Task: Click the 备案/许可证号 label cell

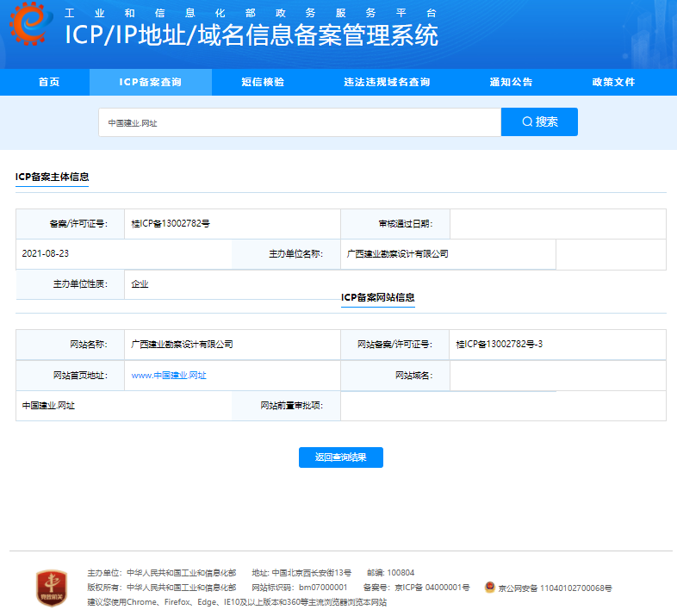Action: coord(70,224)
